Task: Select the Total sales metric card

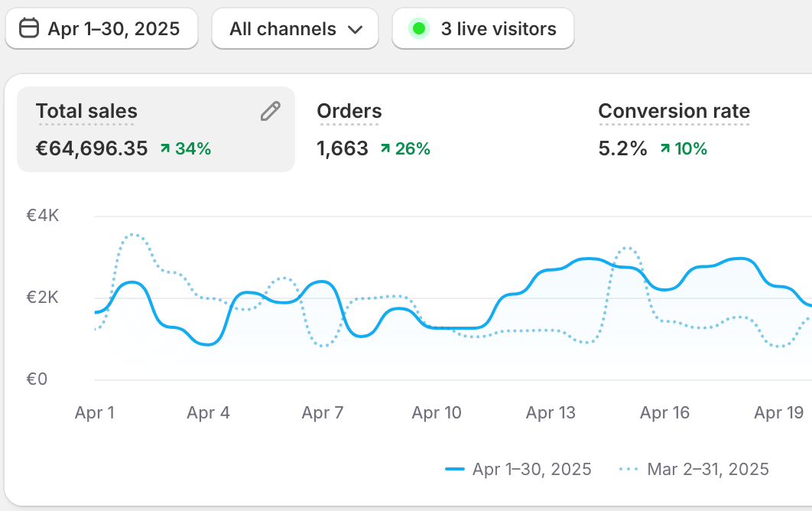Action: click(155, 129)
